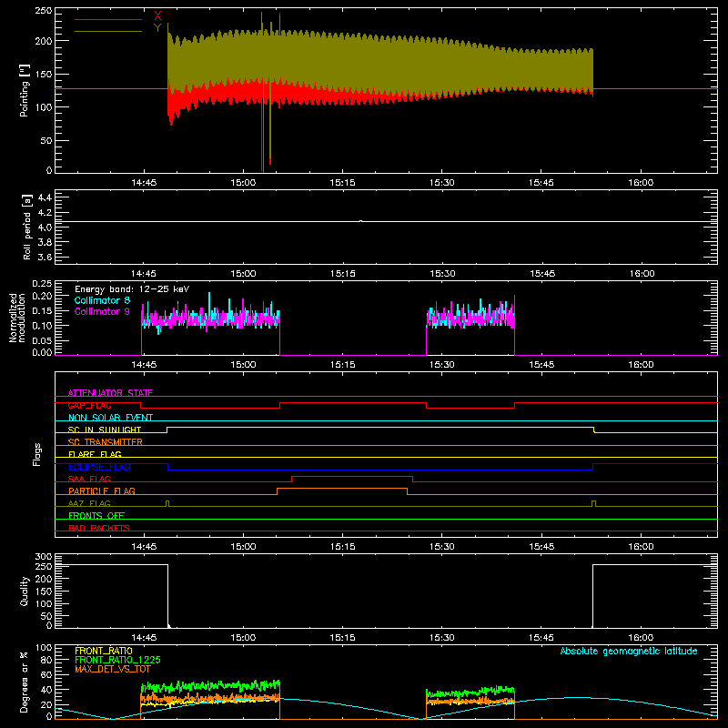Click the PARTICLE_FLAG label
This screenshot has height=728, width=728.
pyautogui.click(x=102, y=490)
